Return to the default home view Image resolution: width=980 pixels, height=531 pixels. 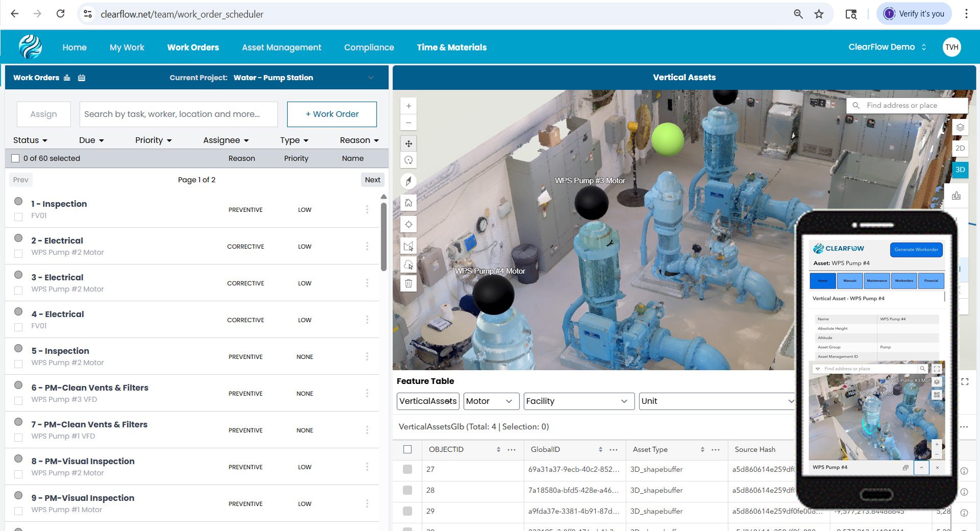(x=408, y=203)
